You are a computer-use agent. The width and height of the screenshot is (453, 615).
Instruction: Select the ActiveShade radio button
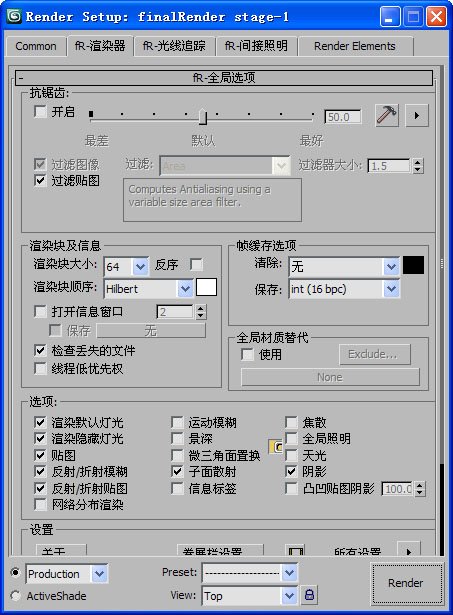15,596
